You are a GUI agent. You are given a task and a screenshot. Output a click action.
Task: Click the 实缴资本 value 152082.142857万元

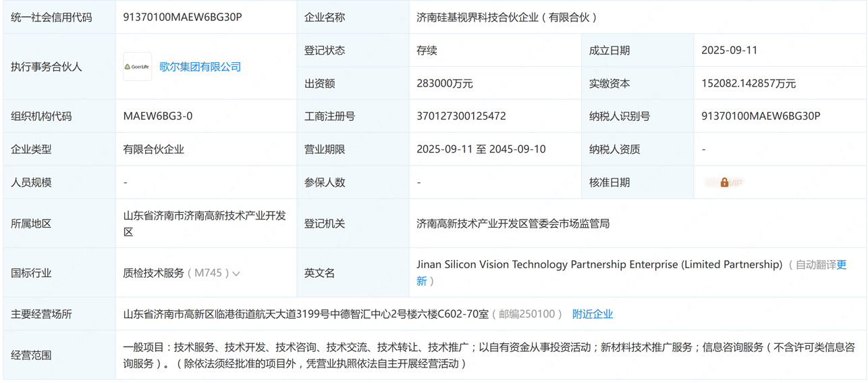pos(748,84)
